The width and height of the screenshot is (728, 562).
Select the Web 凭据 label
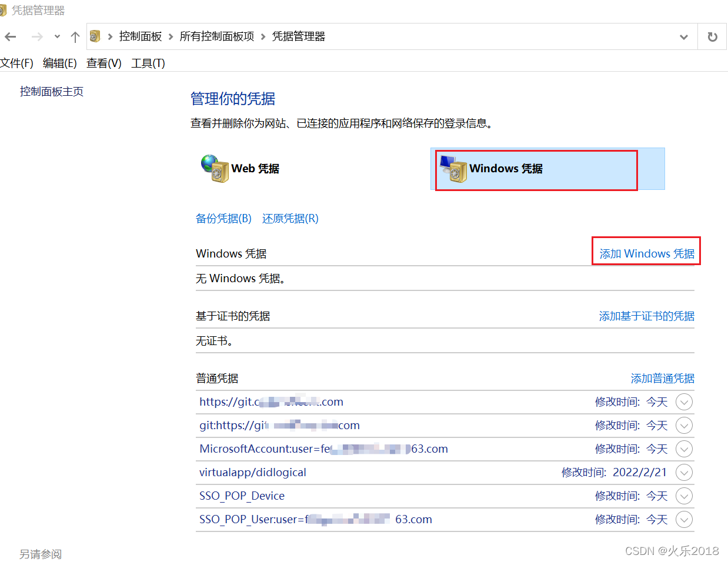(x=255, y=169)
